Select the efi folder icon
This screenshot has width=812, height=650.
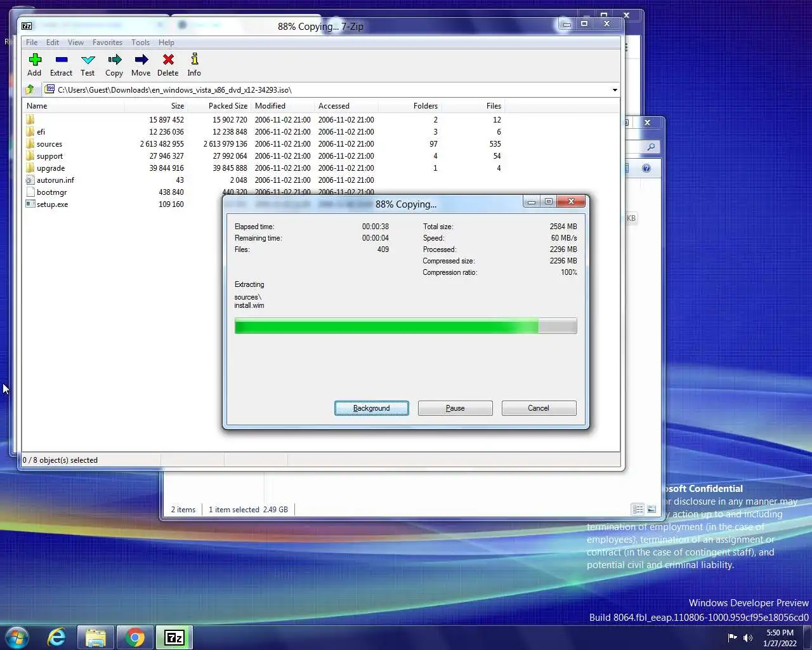(x=30, y=132)
